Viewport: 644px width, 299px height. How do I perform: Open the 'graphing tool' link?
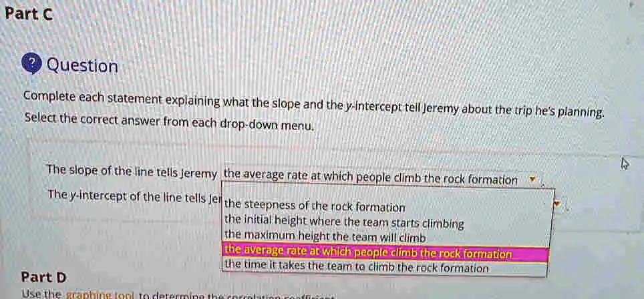[x=101, y=295]
